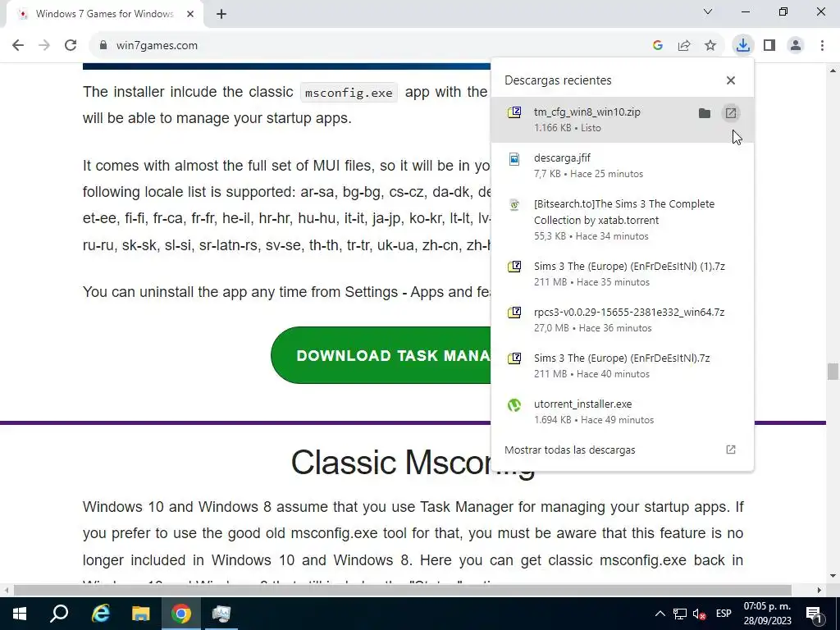This screenshot has width=840, height=630.
Task: Open Google search icon in address bar
Action: click(658, 46)
